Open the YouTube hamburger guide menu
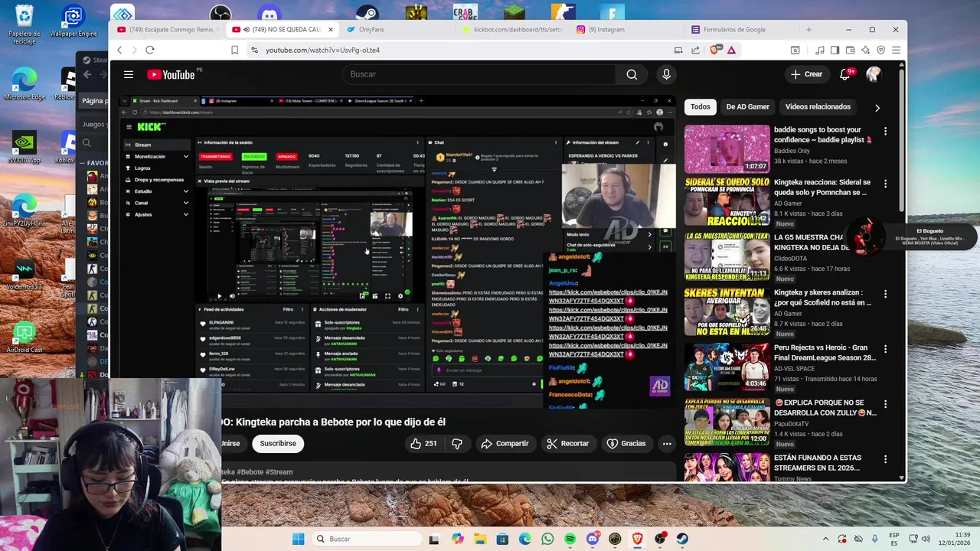Viewport: 980px width, 551px height. point(129,74)
